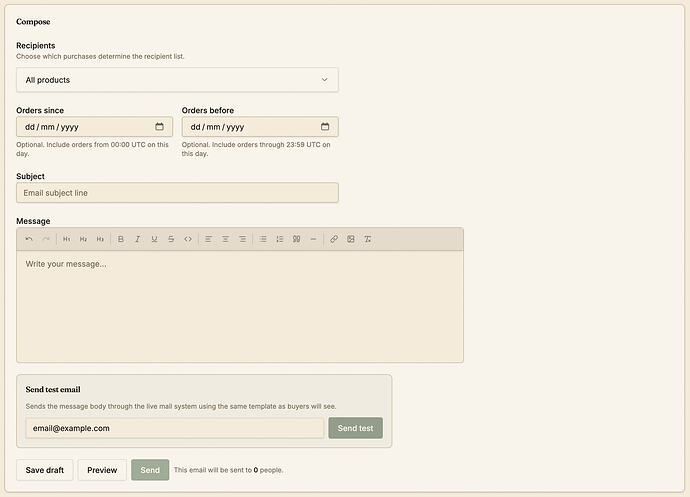The image size is (690, 497).
Task: Clear text formatting
Action: coord(367,239)
